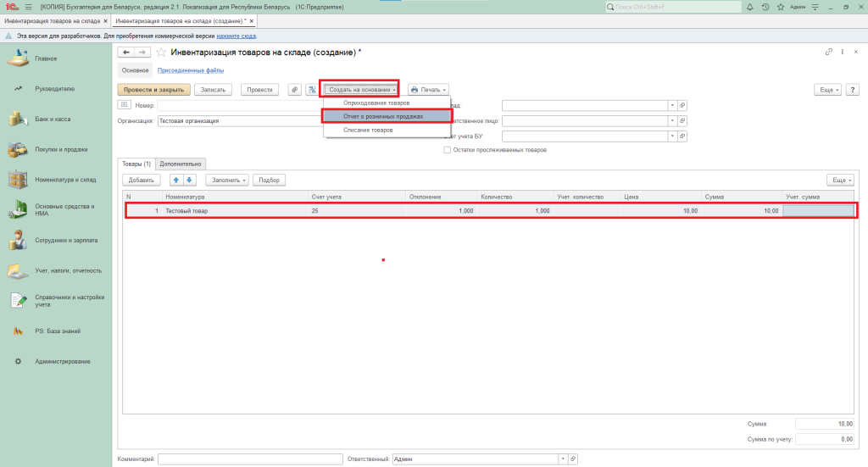Switch to the Дополнительно tab
868x467 pixels.
180,164
